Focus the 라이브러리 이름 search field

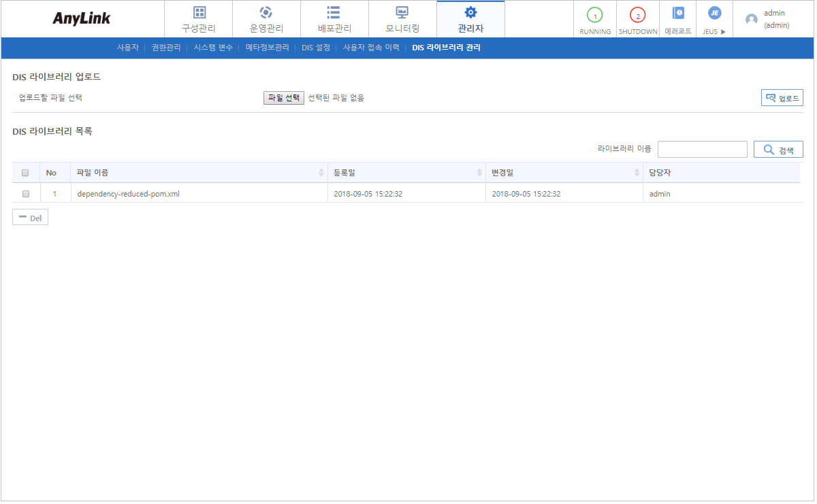point(703,150)
